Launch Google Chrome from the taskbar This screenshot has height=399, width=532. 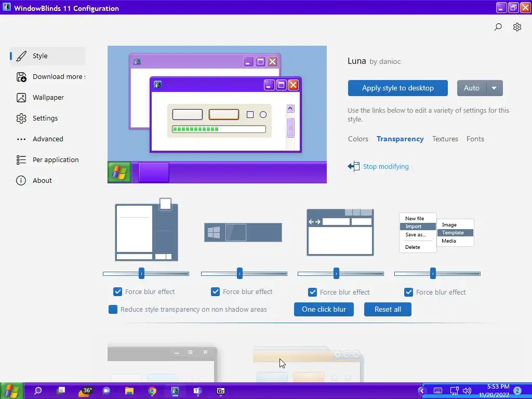coord(152,391)
